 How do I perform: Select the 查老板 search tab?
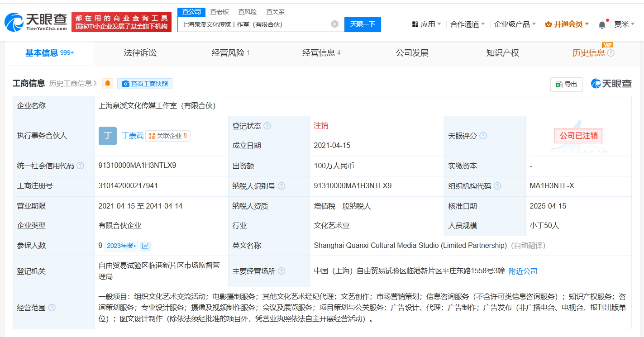click(x=219, y=12)
